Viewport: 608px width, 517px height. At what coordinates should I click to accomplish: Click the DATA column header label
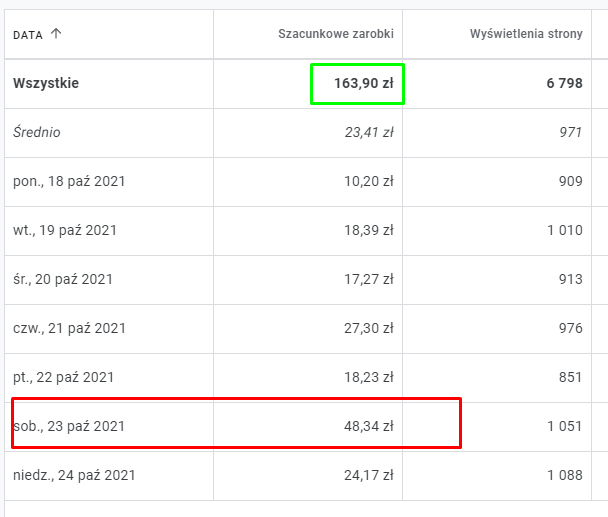pos(27,35)
